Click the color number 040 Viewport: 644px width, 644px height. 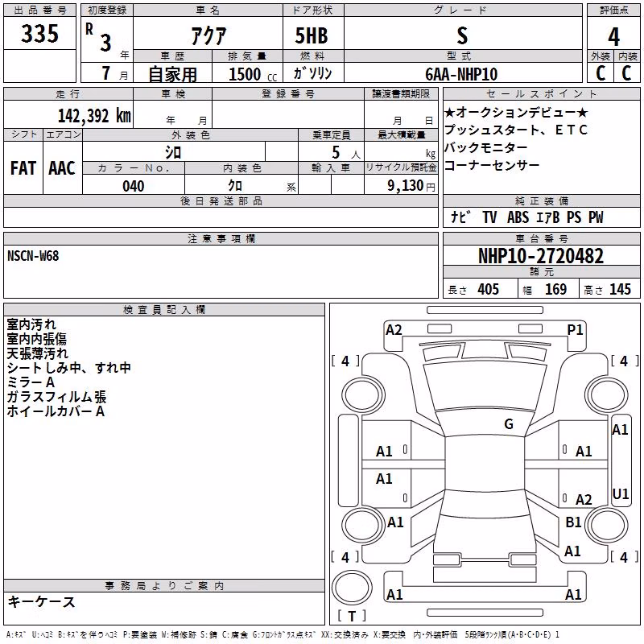tap(134, 186)
